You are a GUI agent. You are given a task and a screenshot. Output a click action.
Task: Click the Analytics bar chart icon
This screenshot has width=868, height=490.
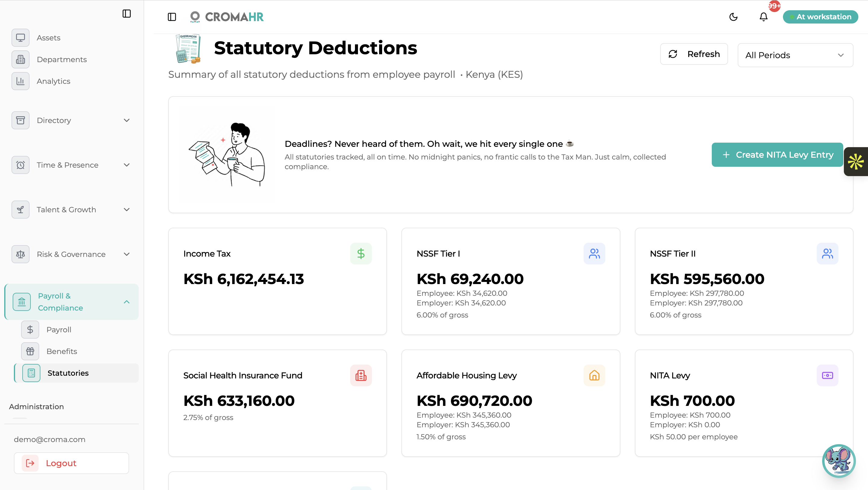click(x=21, y=81)
